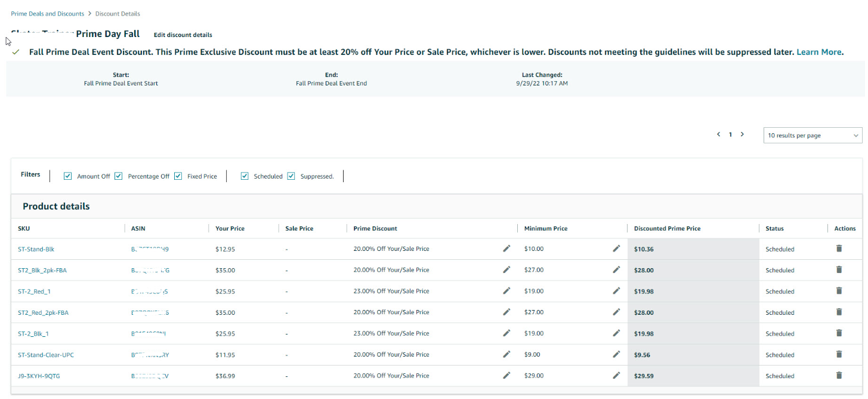The height and width of the screenshot is (399, 868).
Task: Edit Prime Discount for ST-2_Blk_1
Action: 506,333
